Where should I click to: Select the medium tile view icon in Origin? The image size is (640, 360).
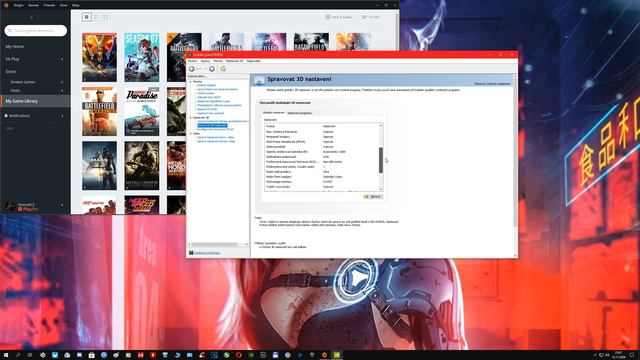96,17
